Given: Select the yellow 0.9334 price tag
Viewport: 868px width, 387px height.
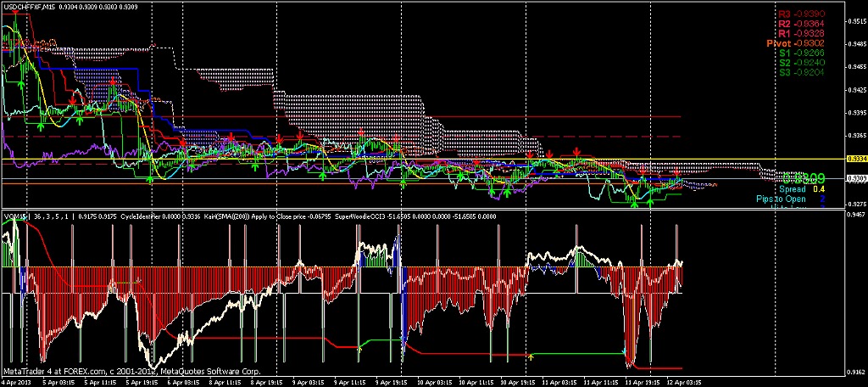Looking at the screenshot, I should tap(856, 159).
